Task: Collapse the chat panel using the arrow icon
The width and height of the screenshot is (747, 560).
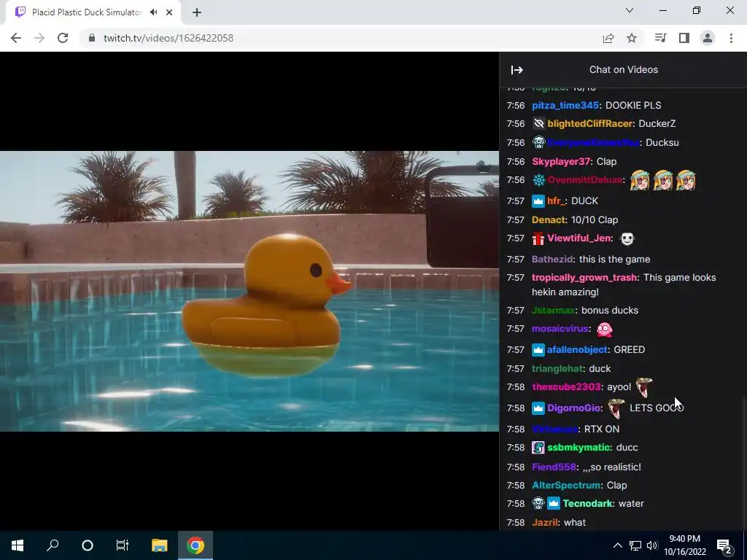Action: (x=517, y=70)
